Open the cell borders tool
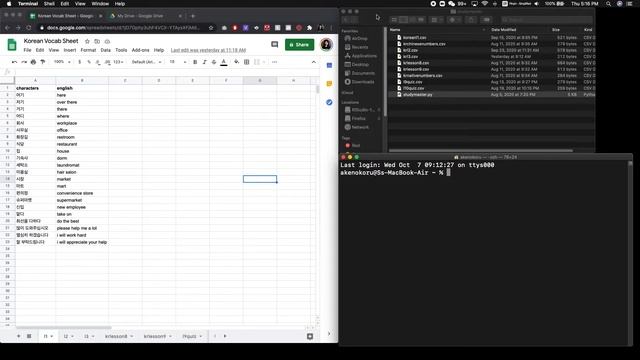The width and height of the screenshot is (640, 360). tap(247, 62)
